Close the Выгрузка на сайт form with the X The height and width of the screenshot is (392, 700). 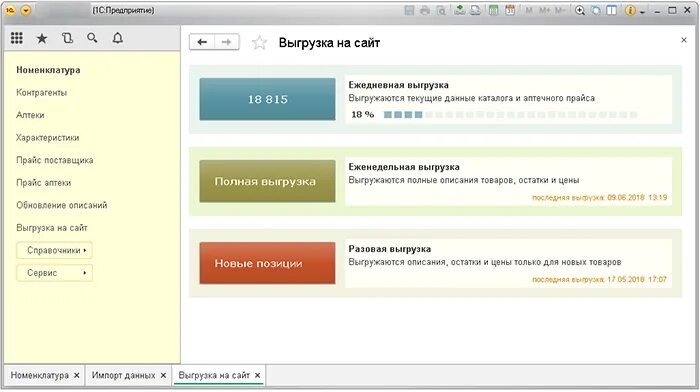pos(683,40)
